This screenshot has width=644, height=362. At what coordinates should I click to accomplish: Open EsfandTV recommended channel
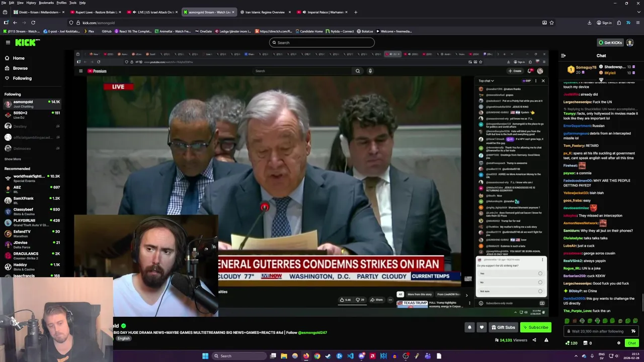(x=32, y=233)
